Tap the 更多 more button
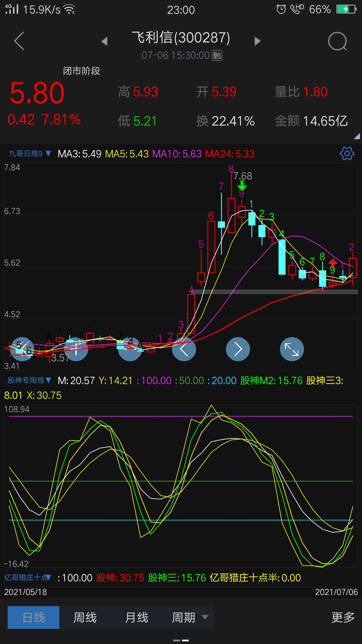The image size is (362, 644). point(343,618)
